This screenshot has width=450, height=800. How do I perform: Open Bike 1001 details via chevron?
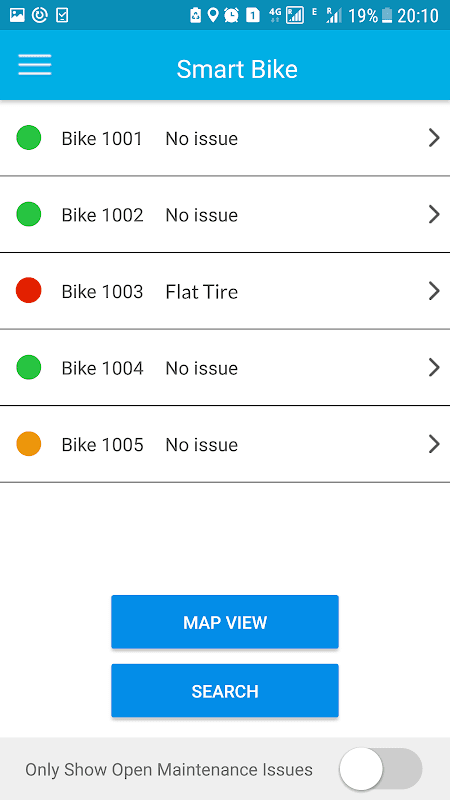coord(434,138)
